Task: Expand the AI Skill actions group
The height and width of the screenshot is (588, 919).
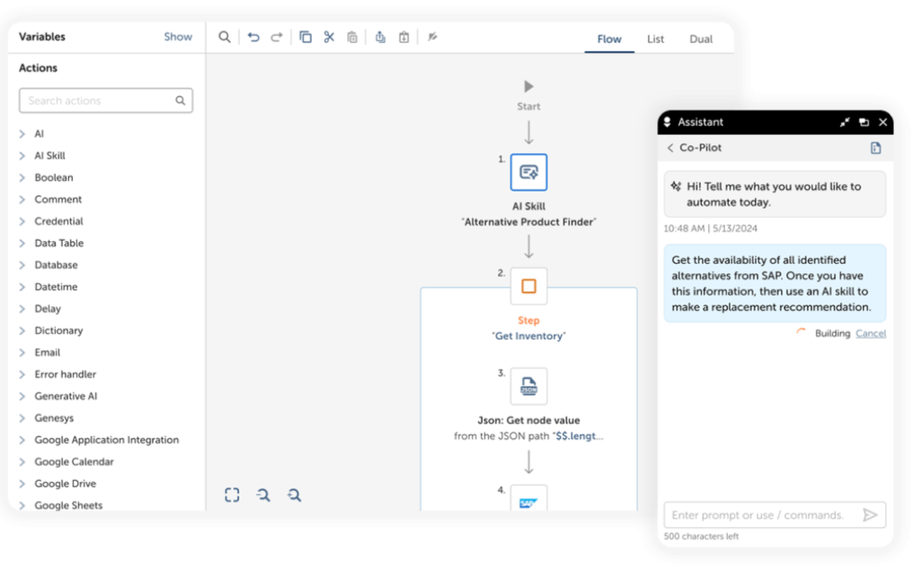Action: pos(22,156)
